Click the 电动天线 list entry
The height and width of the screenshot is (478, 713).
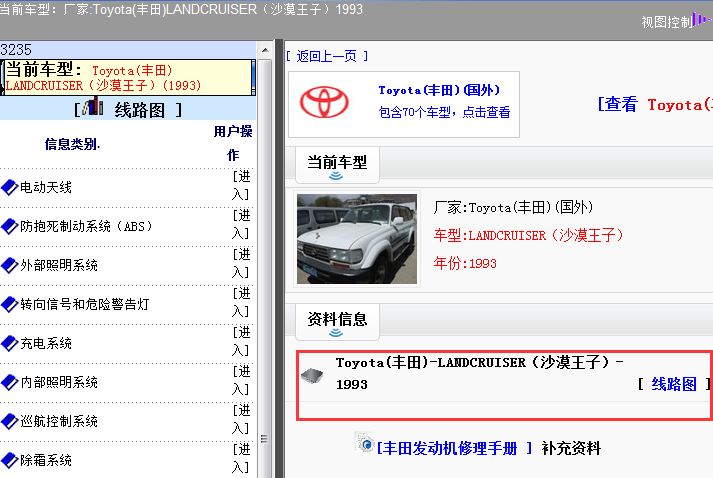(46, 187)
